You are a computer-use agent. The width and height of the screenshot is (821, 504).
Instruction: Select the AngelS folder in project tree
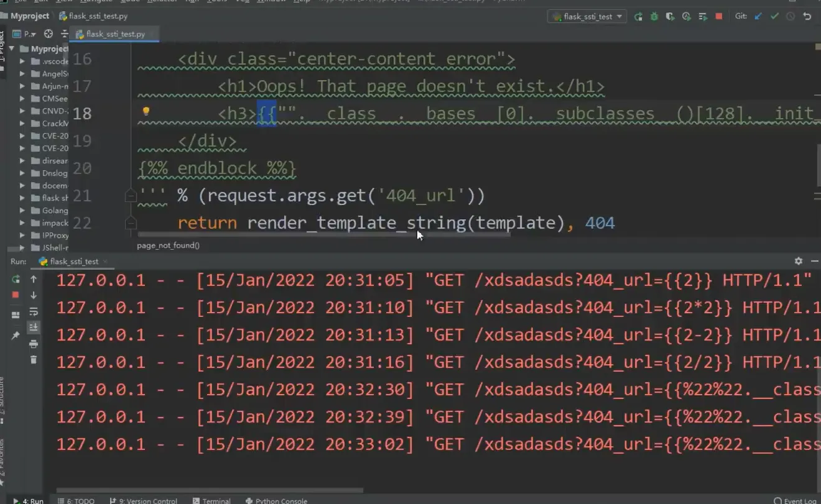click(x=49, y=74)
